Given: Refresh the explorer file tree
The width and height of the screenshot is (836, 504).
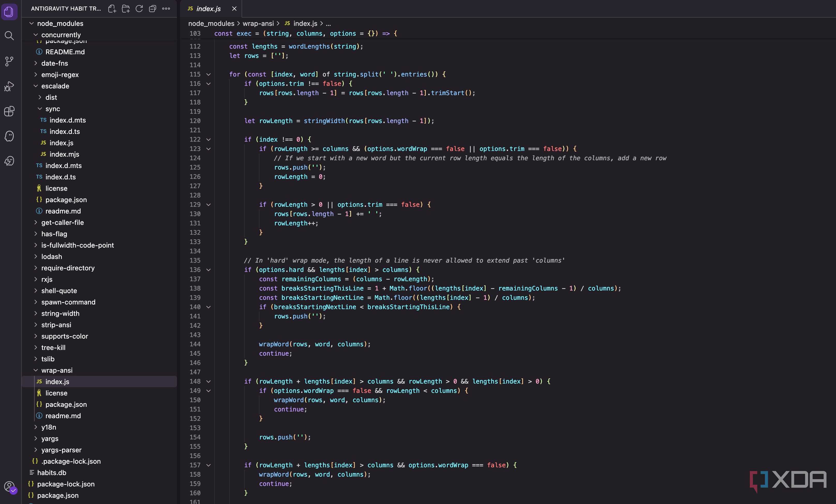Looking at the screenshot, I should click(x=139, y=9).
